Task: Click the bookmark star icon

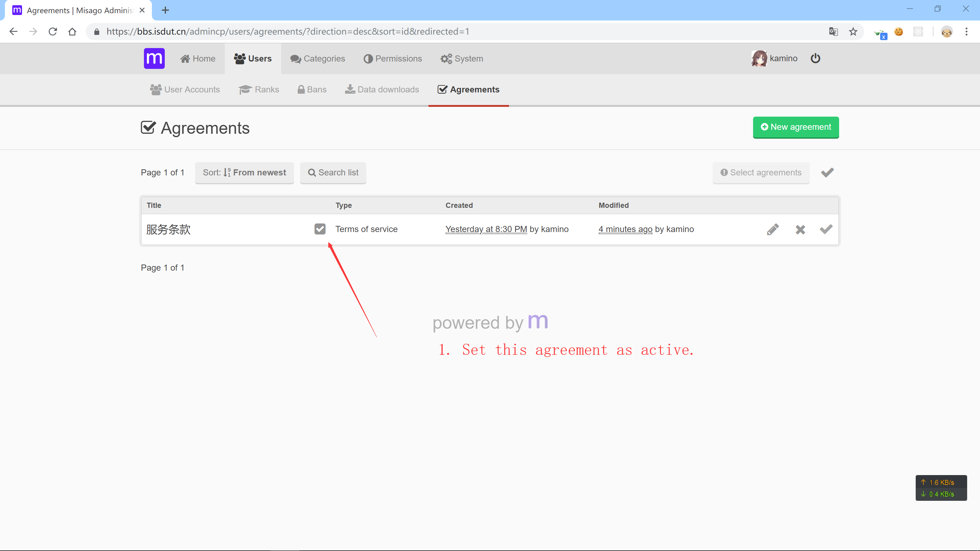Action: [853, 32]
